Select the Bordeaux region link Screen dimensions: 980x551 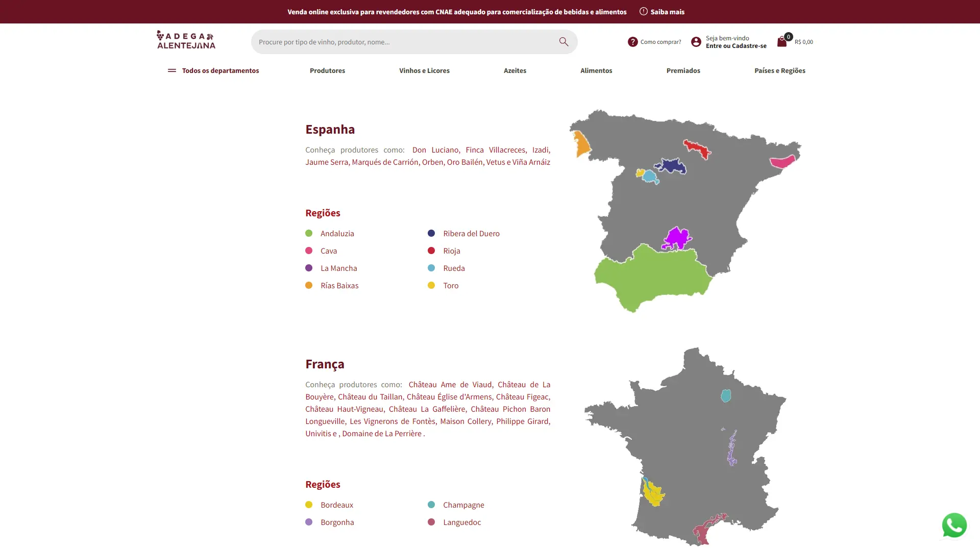click(x=337, y=505)
